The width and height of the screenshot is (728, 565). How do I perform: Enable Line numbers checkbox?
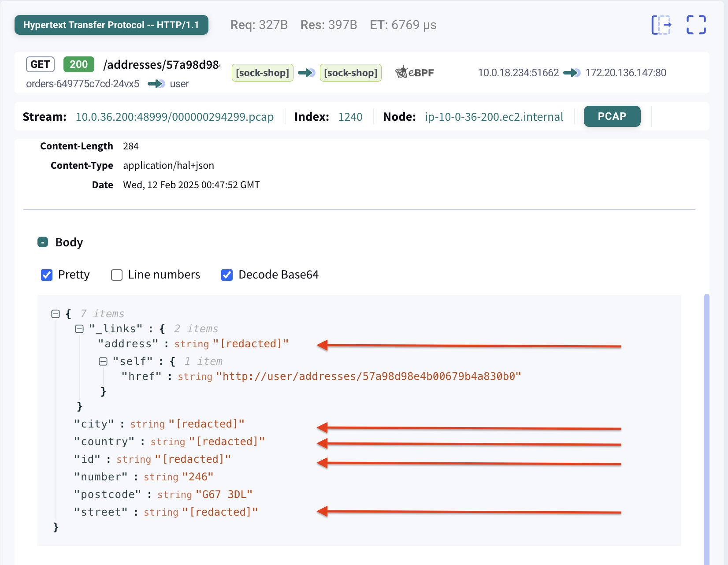117,275
